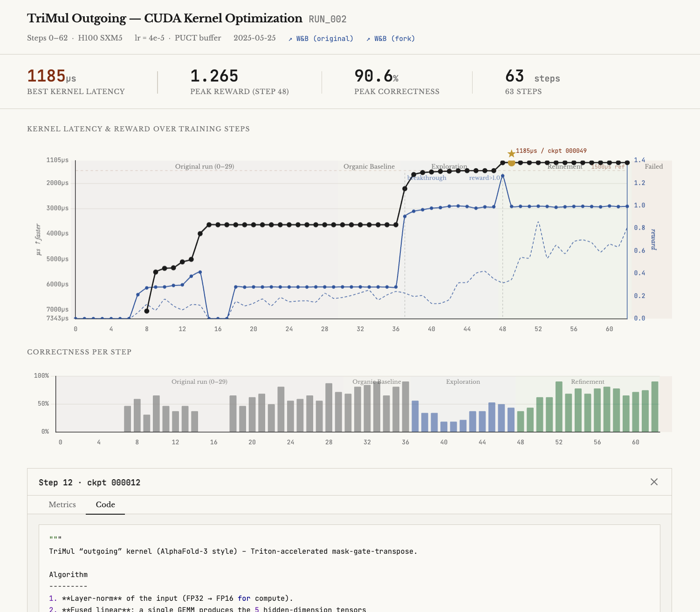
Task: Click the last green correctness bar at step 62
Action: pos(655,407)
